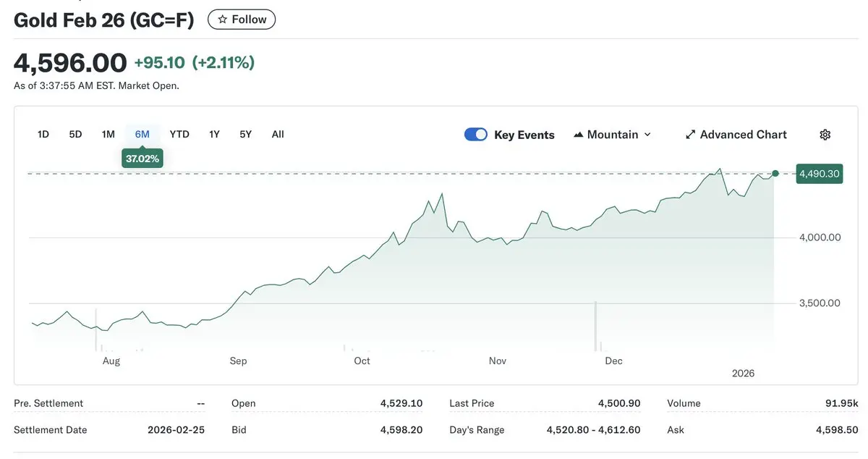Click the current price dot on chart line

[x=775, y=174]
